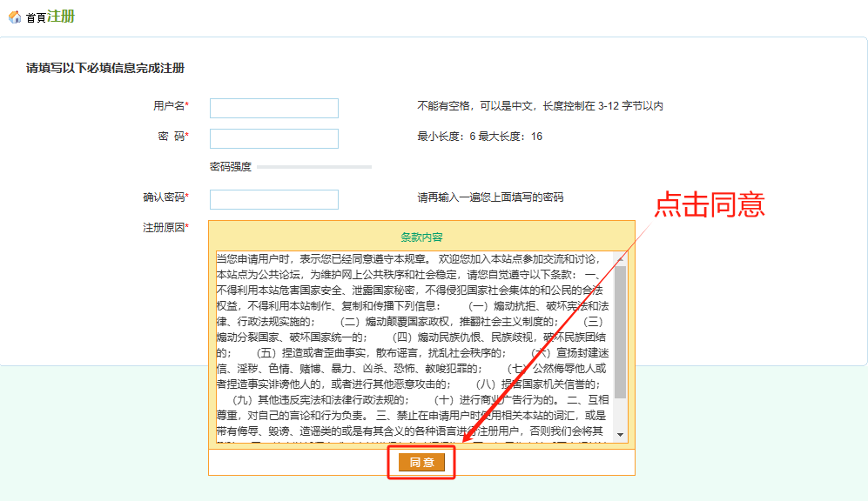Image resolution: width=868 pixels, height=501 pixels.
Task: Focus the 用户名 input field
Action: coord(273,108)
